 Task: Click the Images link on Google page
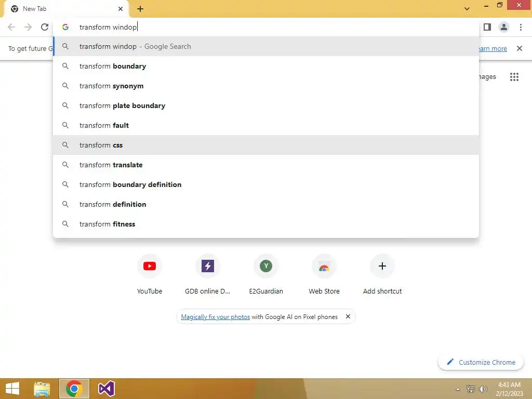487,77
